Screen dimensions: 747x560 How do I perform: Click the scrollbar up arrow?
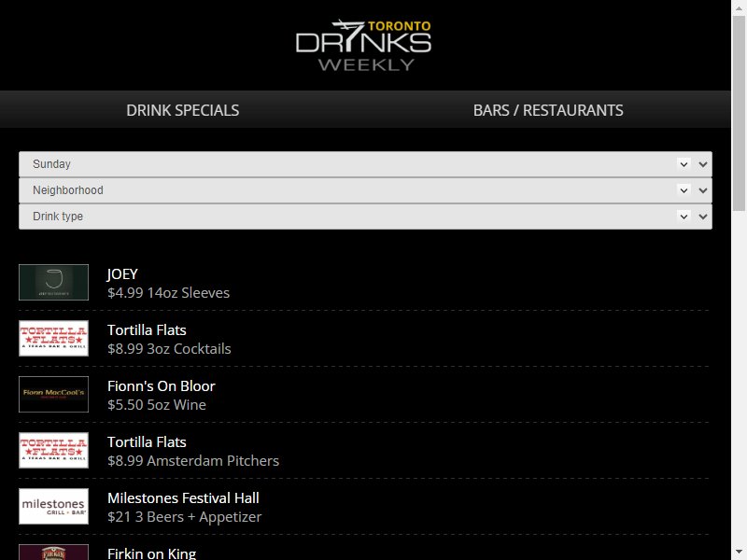739,7
